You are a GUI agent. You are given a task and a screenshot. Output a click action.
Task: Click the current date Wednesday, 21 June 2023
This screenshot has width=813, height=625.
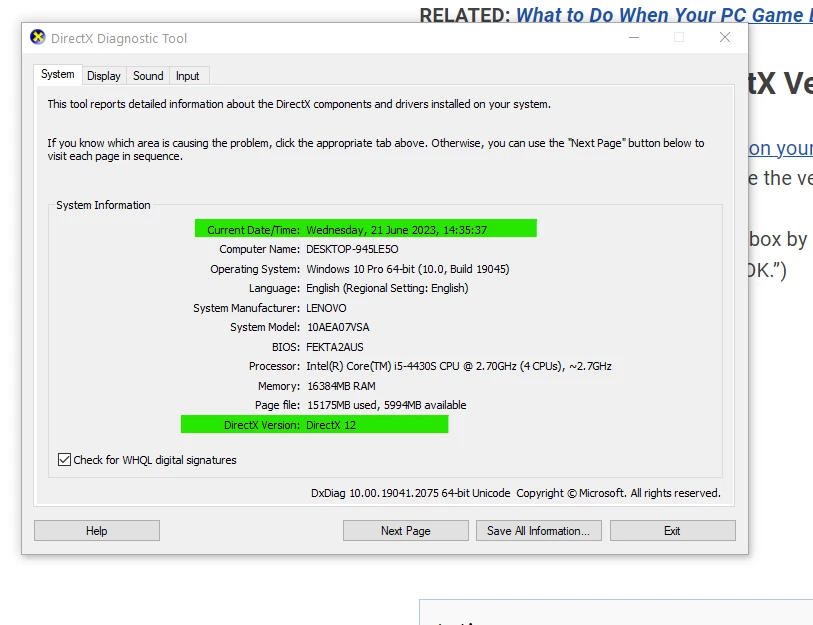click(x=397, y=230)
